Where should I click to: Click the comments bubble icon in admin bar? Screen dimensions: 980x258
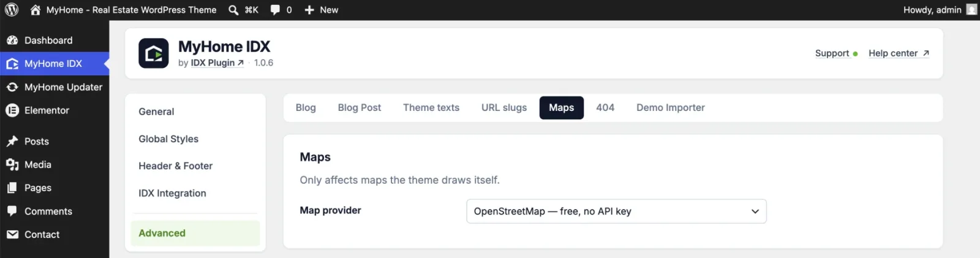pyautogui.click(x=275, y=10)
